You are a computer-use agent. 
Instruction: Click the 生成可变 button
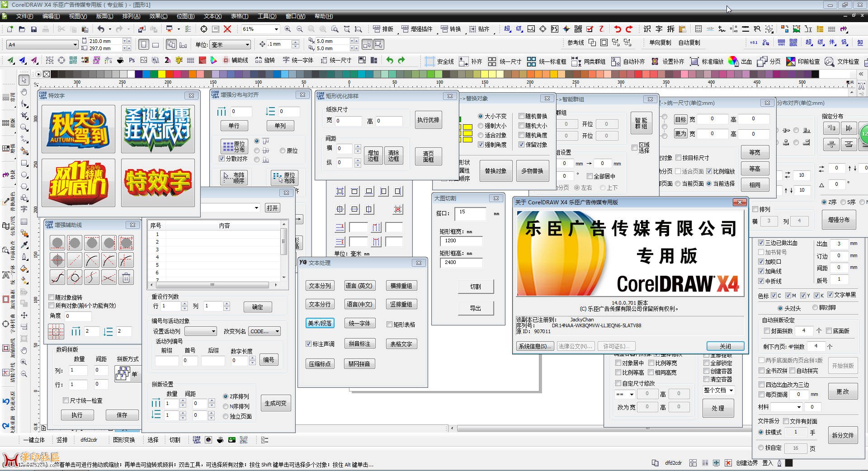[275, 403]
